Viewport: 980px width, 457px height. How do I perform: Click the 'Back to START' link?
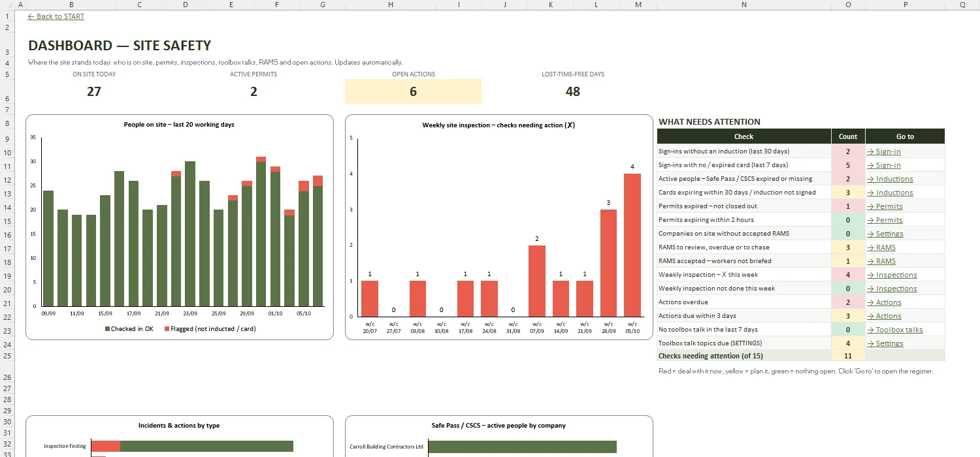coord(56,16)
